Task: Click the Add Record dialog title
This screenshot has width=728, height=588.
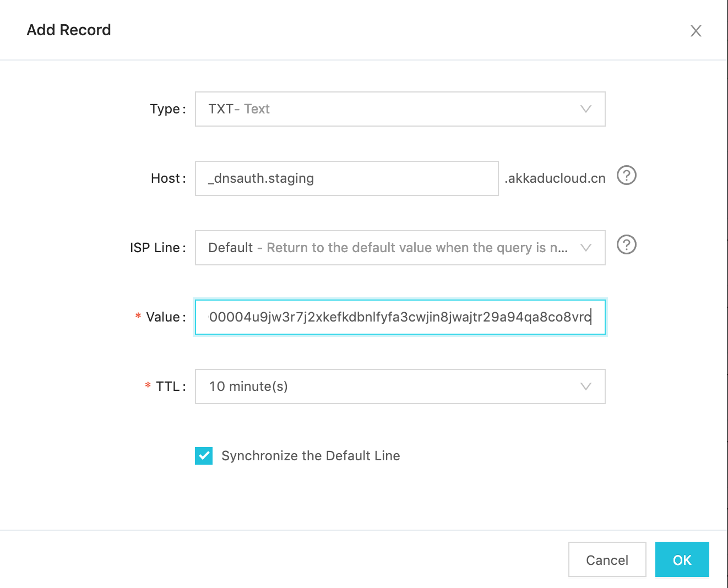Action: coord(69,30)
